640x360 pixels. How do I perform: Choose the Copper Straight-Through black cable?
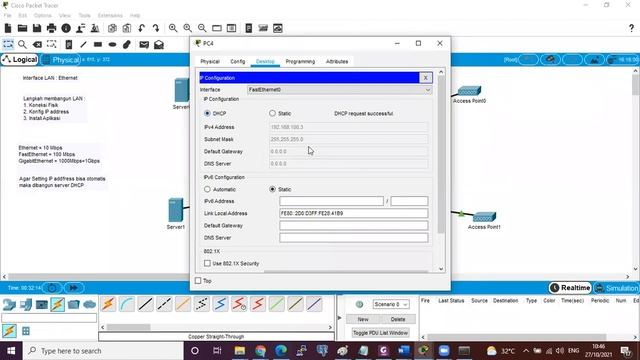[x=146, y=304]
